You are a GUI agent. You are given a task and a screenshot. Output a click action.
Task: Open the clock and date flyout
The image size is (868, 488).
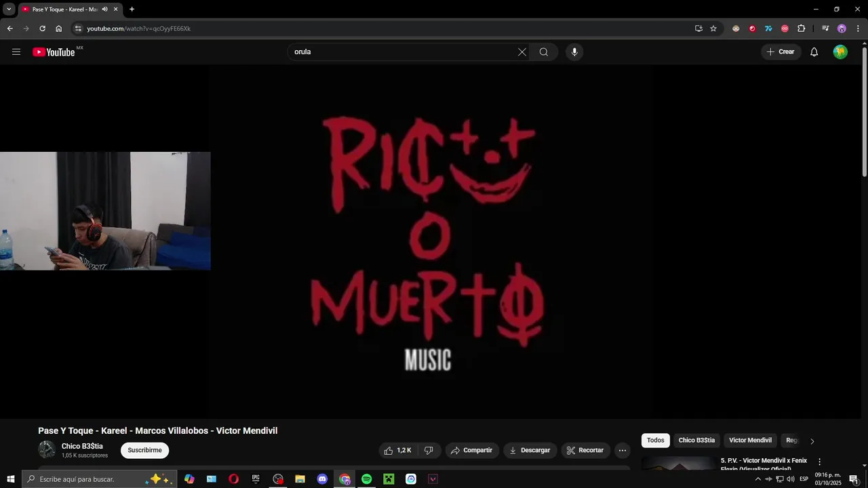tap(828, 479)
